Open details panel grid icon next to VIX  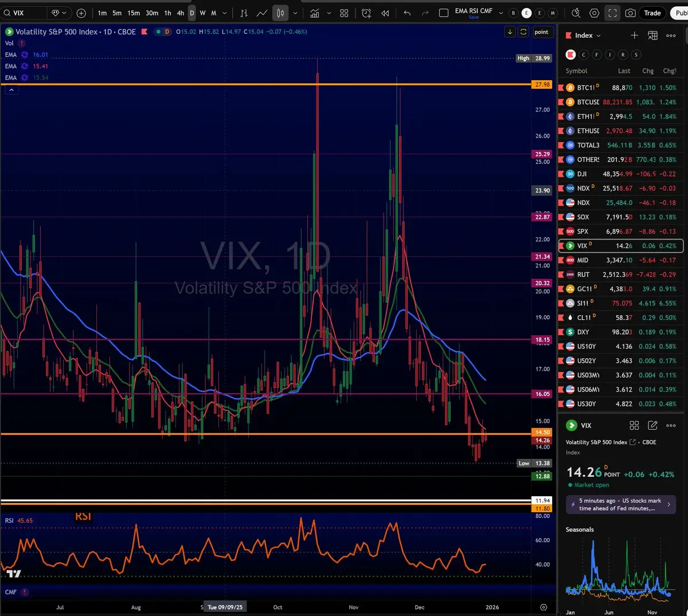(x=634, y=425)
